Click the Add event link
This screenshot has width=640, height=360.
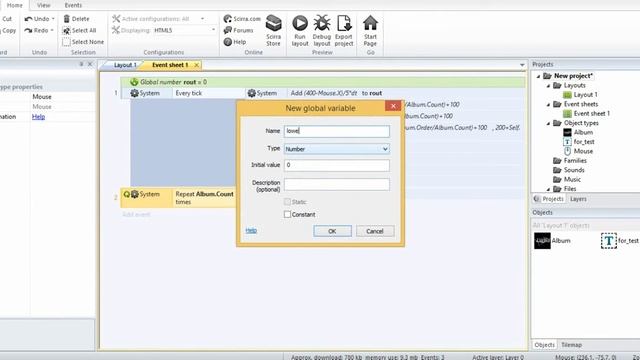click(136, 214)
